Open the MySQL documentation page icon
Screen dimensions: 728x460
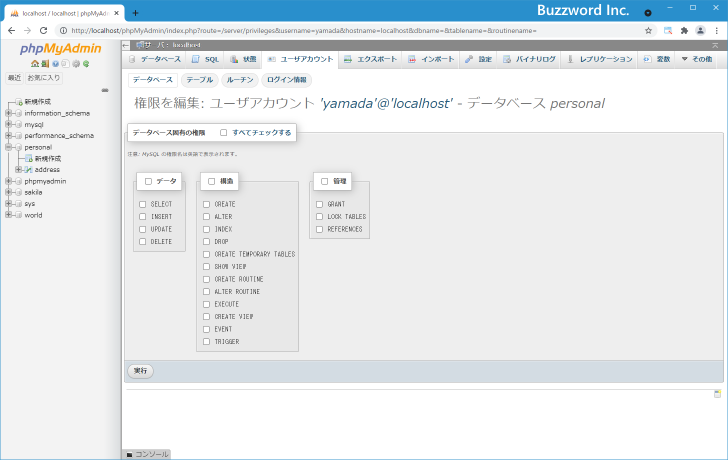click(x=65, y=64)
